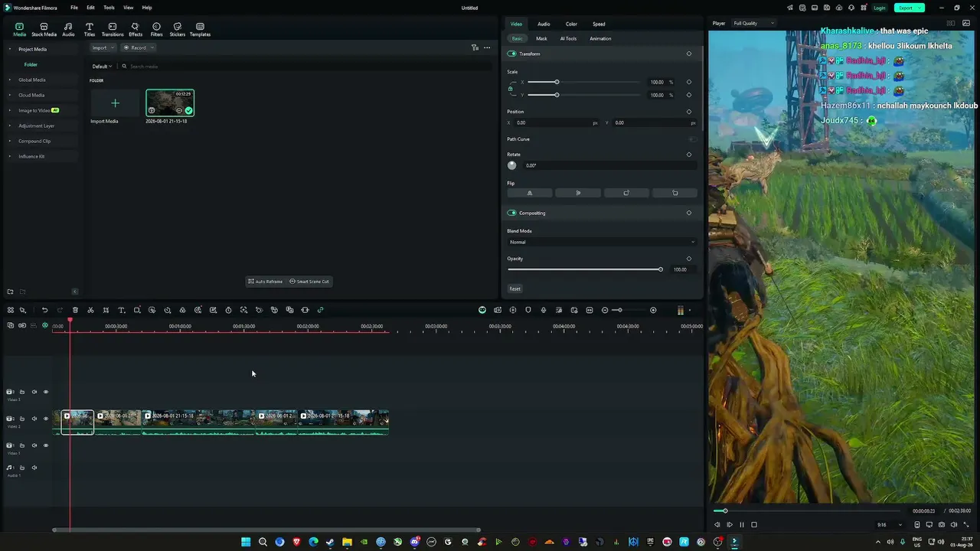Toggle the Transform switch
This screenshot has width=980, height=551.
click(512, 54)
